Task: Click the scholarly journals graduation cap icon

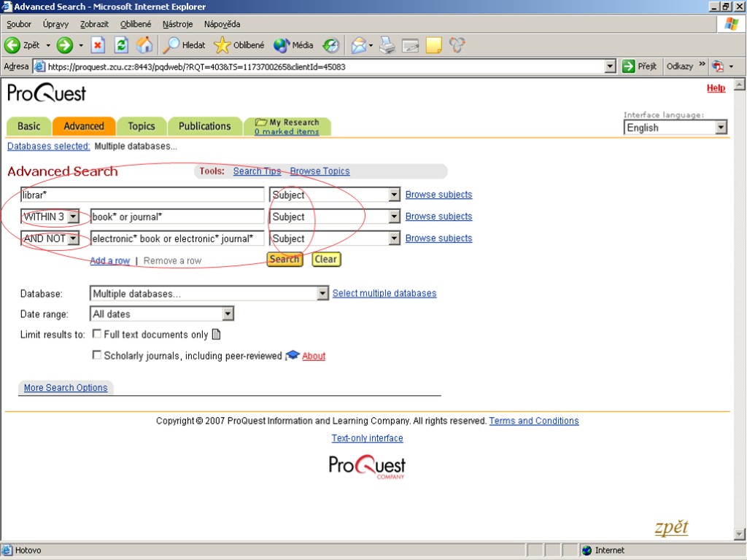Action: click(293, 355)
